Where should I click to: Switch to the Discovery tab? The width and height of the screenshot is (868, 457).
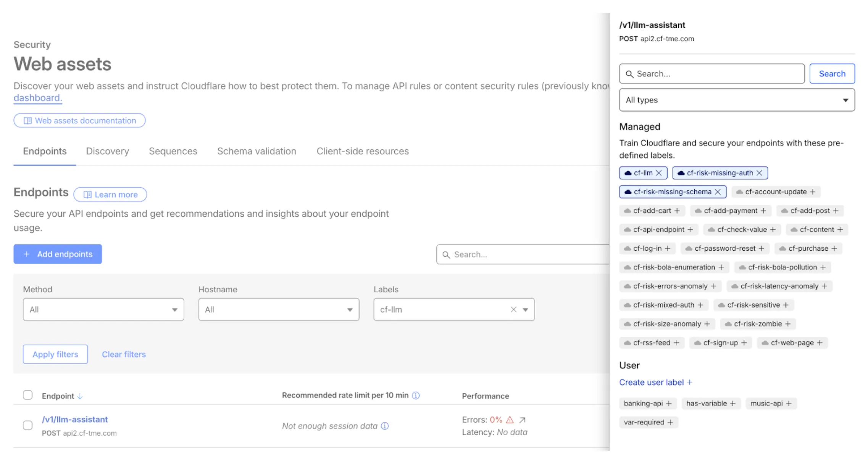point(107,151)
